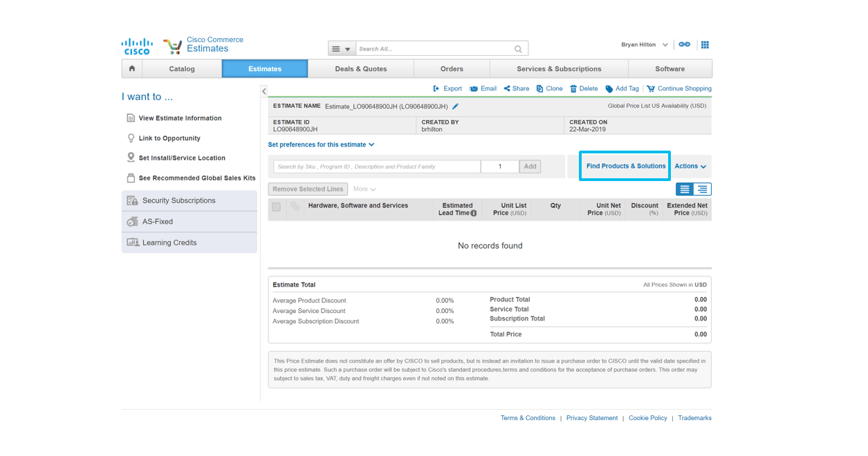868x456 pixels.
Task: Click Add Tag
Action: [x=622, y=88]
